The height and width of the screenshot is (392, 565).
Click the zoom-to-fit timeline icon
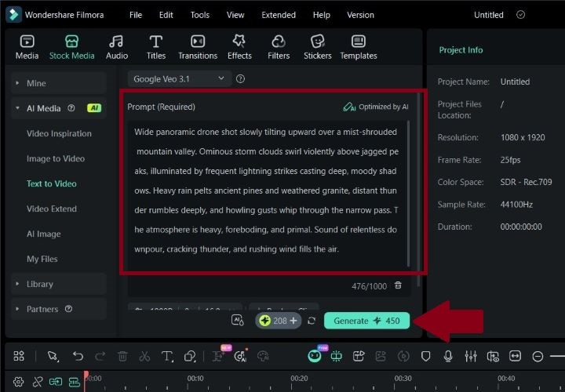tap(516, 356)
